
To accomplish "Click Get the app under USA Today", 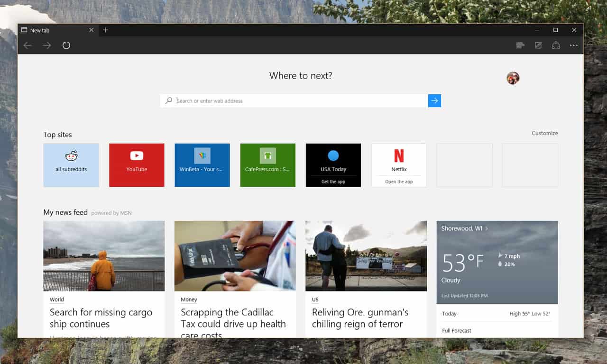I will pos(333,182).
